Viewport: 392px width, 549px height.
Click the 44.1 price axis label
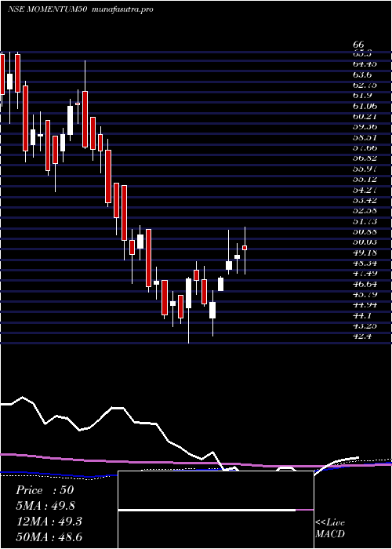point(361,315)
